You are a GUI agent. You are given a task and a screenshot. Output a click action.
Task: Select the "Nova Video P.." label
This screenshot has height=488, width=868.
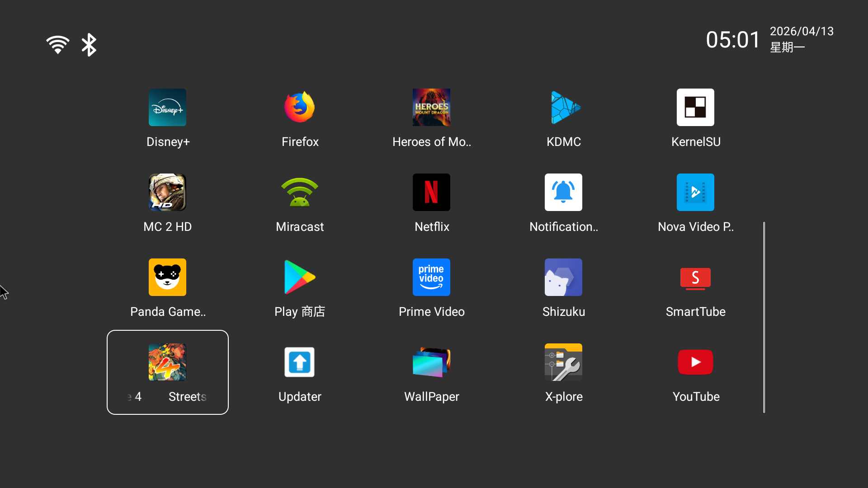coord(696,227)
